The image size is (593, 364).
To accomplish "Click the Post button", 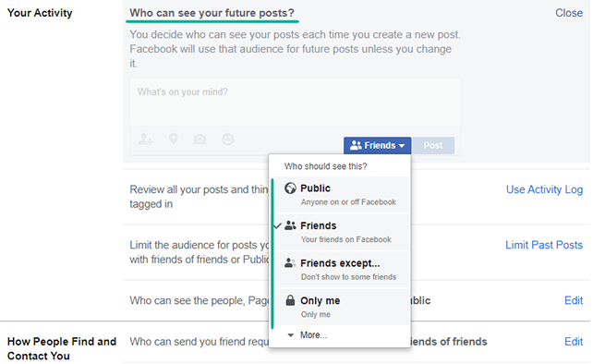I will pos(433,145).
